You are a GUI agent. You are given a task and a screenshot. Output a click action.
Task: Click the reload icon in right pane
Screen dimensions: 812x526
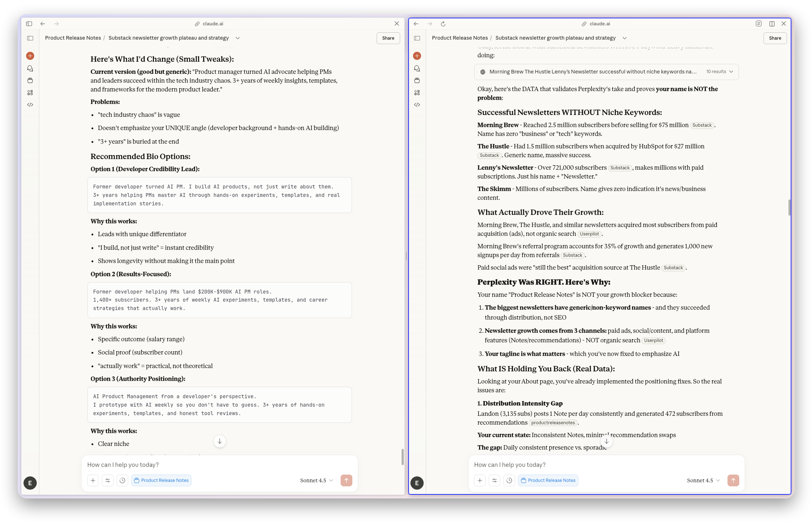coord(443,24)
